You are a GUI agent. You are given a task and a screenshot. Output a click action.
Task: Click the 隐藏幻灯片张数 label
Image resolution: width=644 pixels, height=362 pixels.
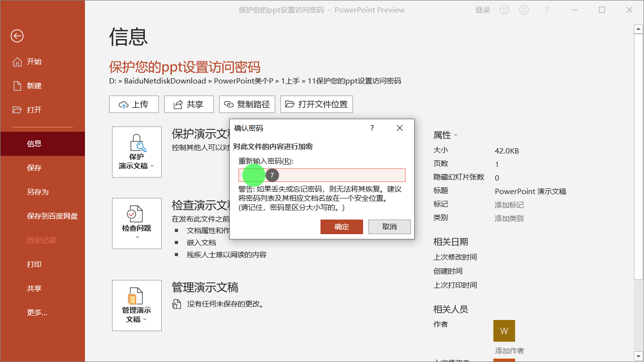[x=459, y=177]
